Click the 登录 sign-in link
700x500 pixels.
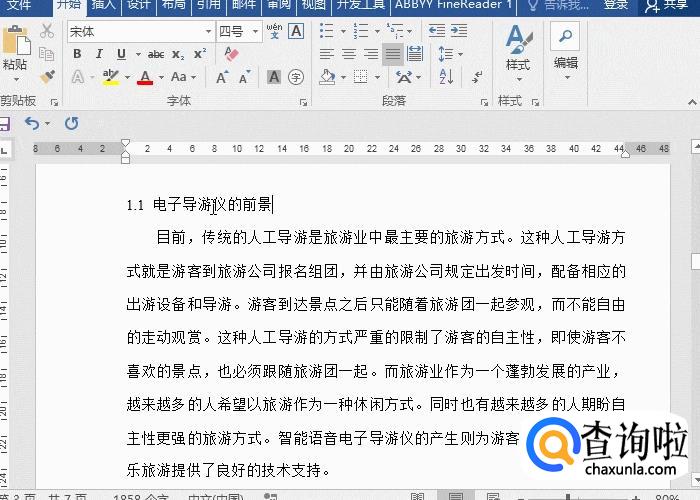[x=616, y=5]
